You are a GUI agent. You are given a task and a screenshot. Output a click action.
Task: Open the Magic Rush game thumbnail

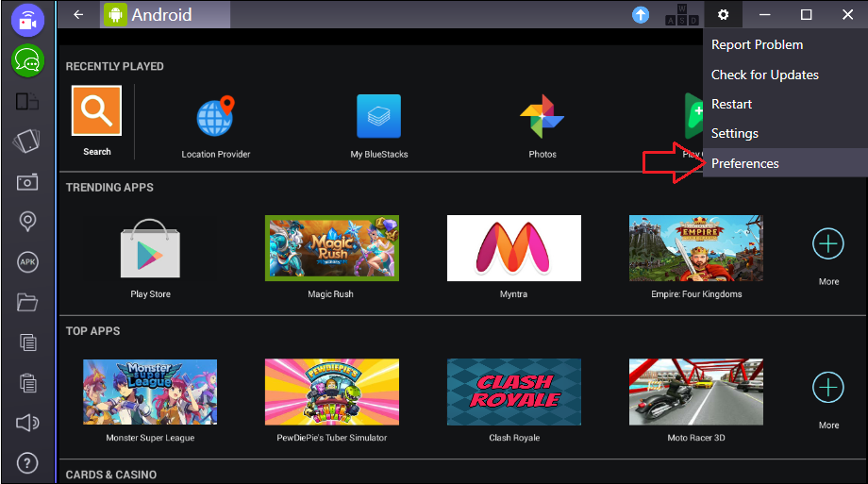click(331, 248)
